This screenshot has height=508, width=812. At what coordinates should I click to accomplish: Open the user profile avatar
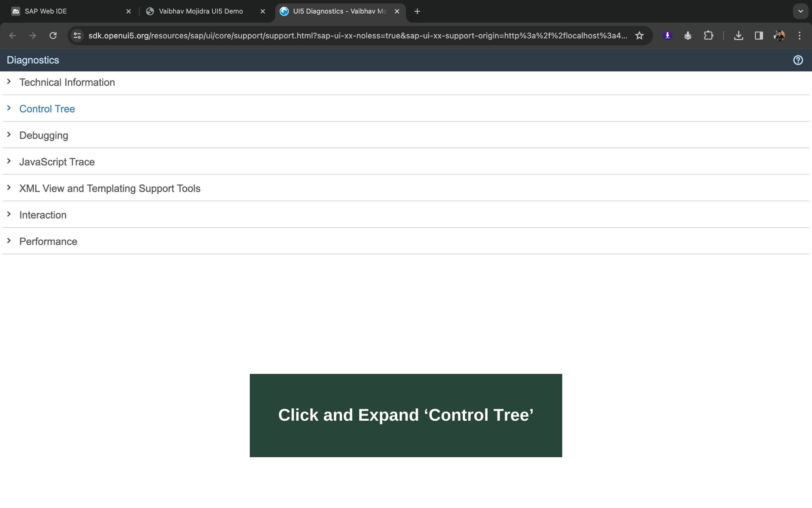[x=779, y=36]
